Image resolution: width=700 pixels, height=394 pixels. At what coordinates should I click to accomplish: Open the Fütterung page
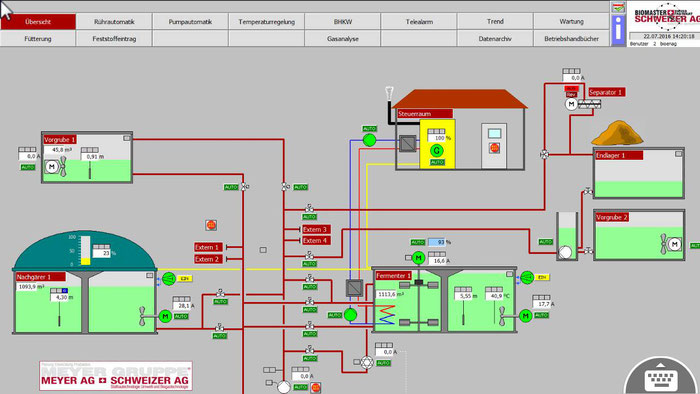(38, 39)
